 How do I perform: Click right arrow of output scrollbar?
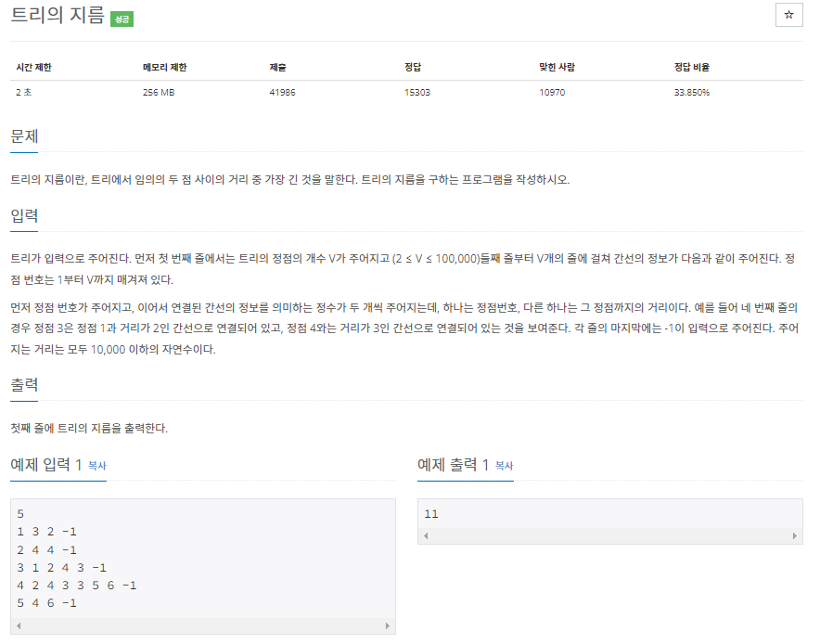coord(794,535)
